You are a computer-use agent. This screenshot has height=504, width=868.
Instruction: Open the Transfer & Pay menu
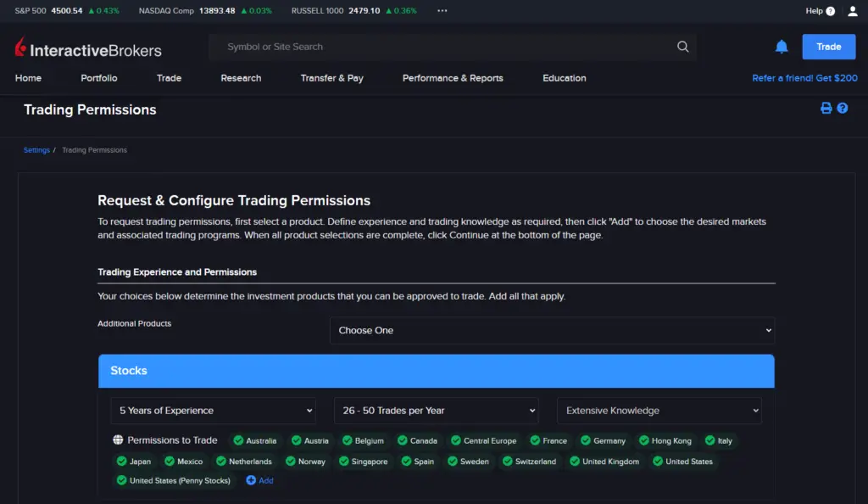click(332, 78)
